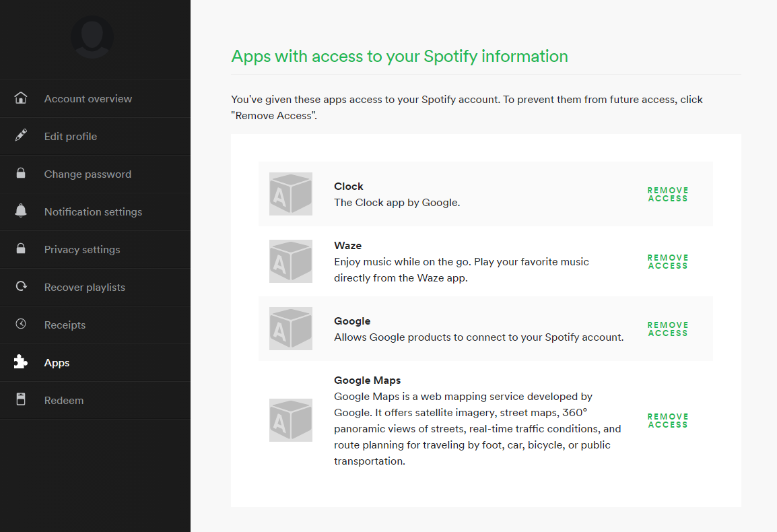Click the Google app name heading
Viewport: 777px width, 532px height.
[x=352, y=321]
